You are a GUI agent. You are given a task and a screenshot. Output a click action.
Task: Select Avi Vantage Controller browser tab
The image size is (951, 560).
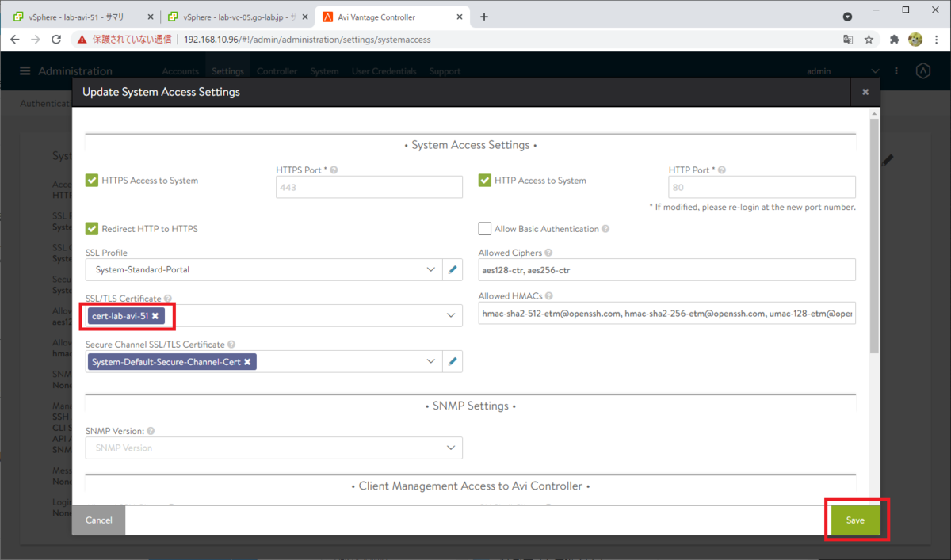coord(391,17)
